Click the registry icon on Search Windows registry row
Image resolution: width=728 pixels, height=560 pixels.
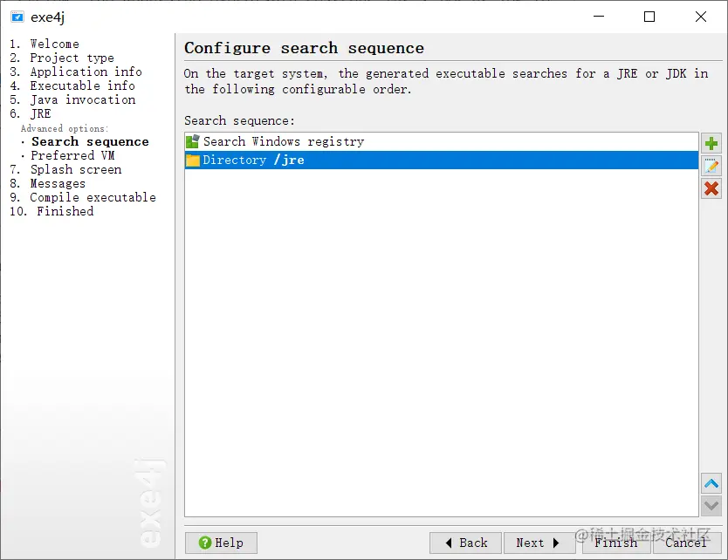point(193,141)
